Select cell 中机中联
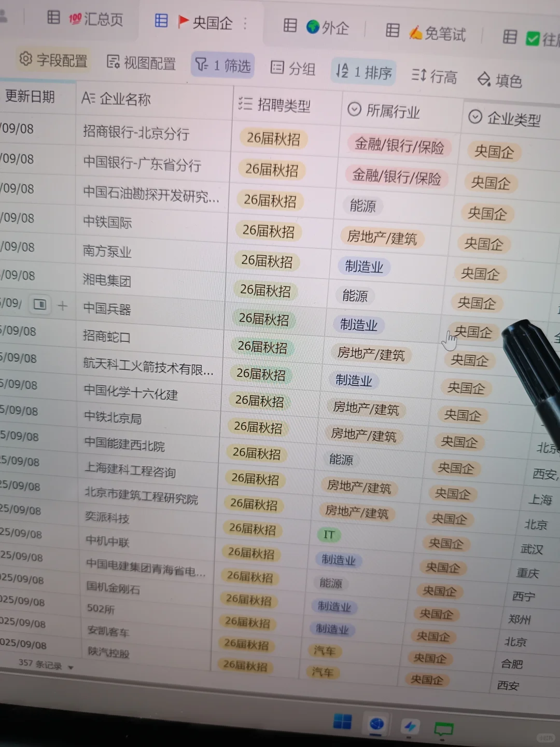Screen dimensions: 560x747 click(107, 541)
